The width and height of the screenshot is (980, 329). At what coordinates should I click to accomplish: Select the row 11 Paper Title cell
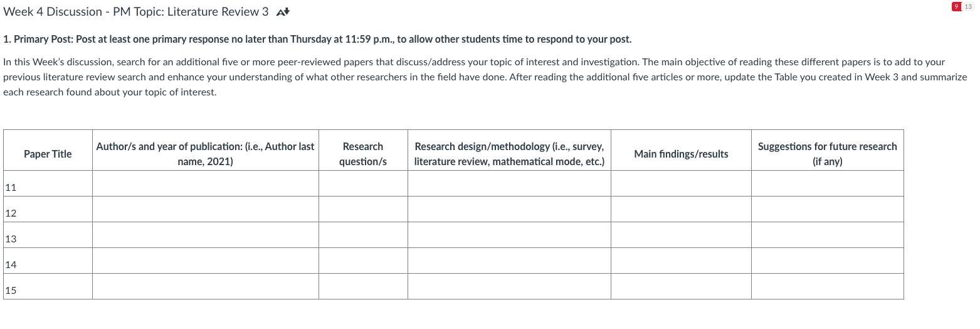[x=48, y=183]
